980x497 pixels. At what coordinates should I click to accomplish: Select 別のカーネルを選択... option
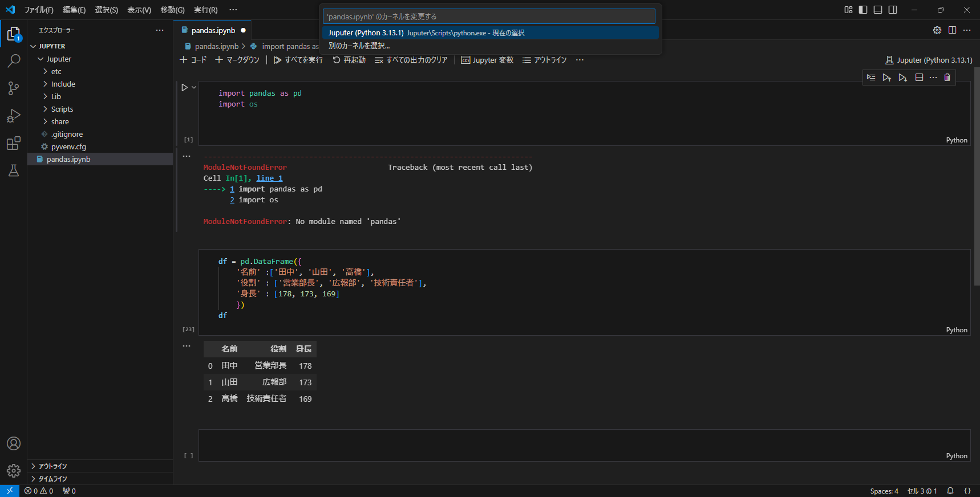tap(359, 46)
